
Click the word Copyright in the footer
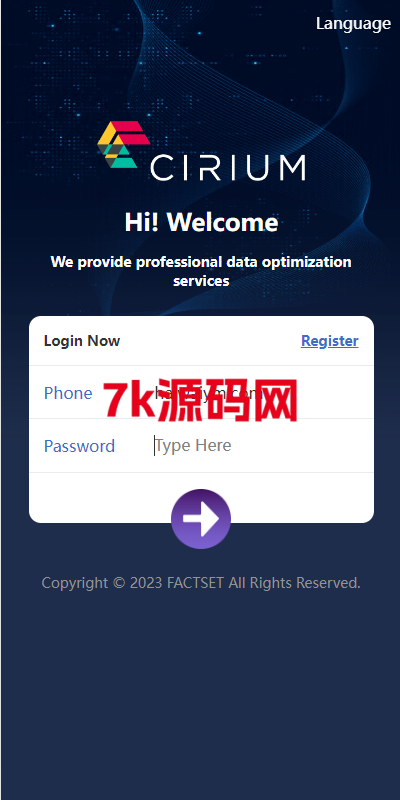pyautogui.click(x=75, y=583)
